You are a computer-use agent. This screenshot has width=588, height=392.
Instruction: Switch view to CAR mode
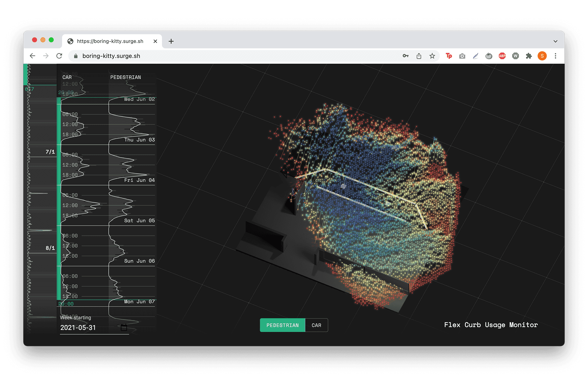pos(316,325)
